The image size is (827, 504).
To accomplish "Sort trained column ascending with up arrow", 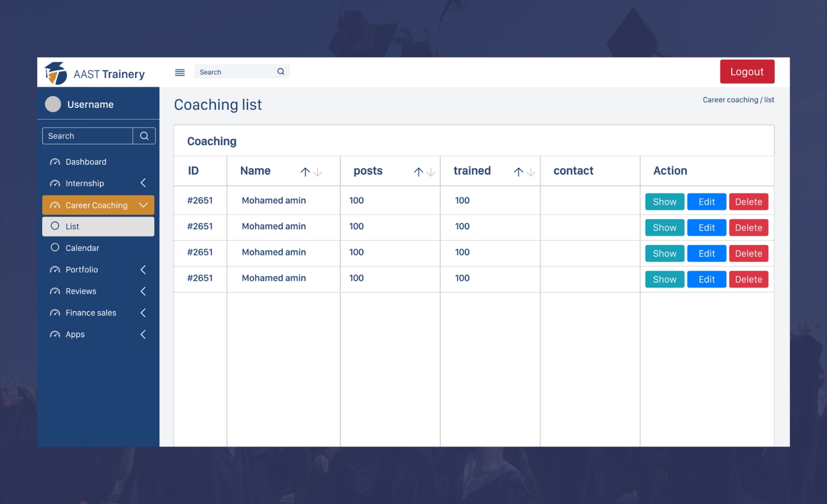I will (518, 172).
